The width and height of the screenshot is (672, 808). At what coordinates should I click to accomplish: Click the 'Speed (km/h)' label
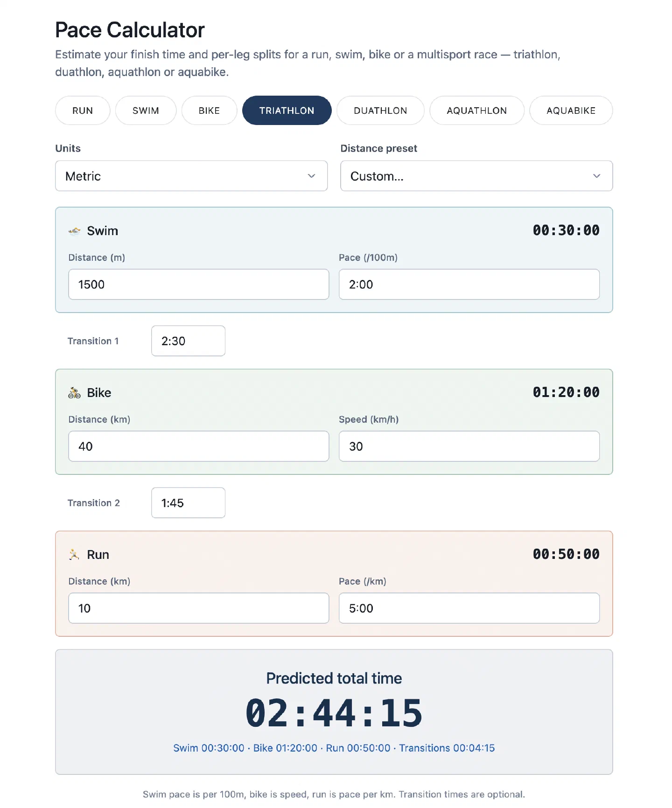click(x=369, y=419)
